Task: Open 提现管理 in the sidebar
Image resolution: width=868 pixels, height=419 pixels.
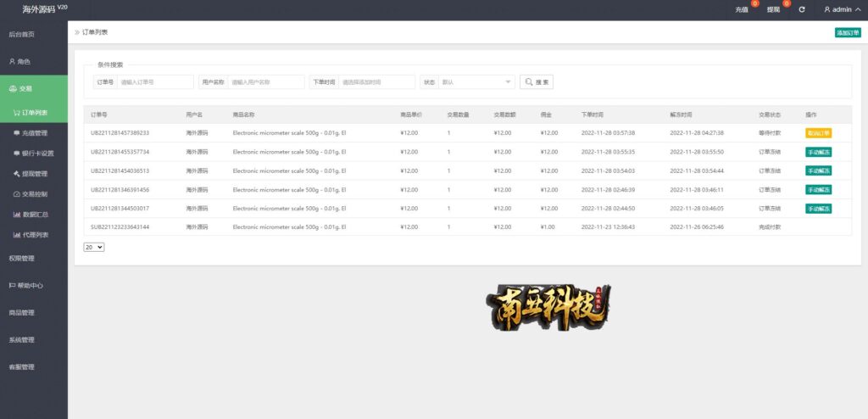Action: click(34, 174)
